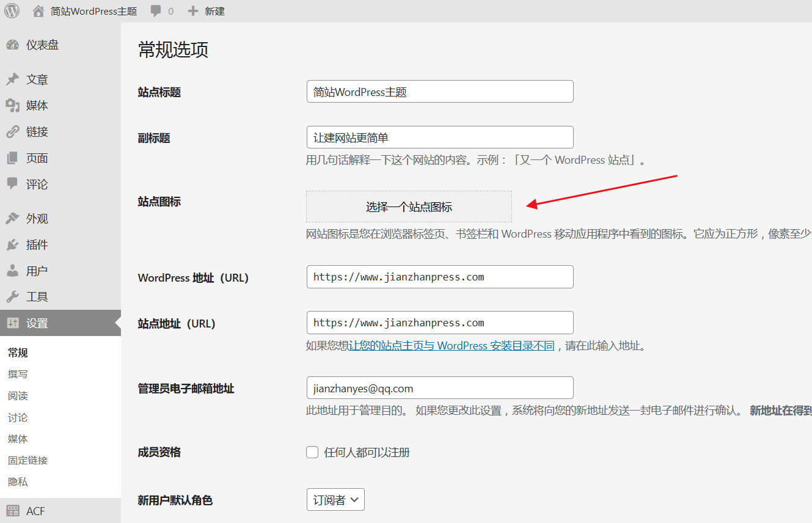Click the WordPress logo icon
The image size is (812, 523).
(x=12, y=10)
